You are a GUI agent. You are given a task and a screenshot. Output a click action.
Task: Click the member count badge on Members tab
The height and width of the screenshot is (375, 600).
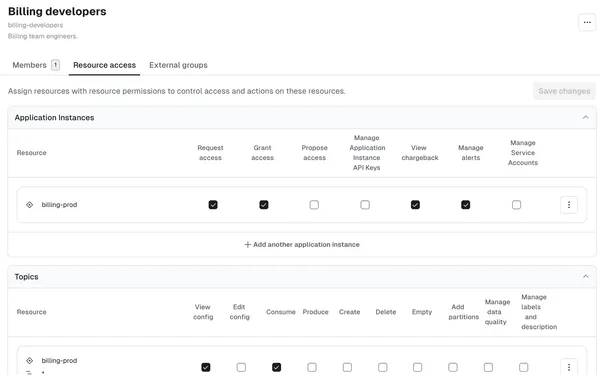pyautogui.click(x=55, y=65)
